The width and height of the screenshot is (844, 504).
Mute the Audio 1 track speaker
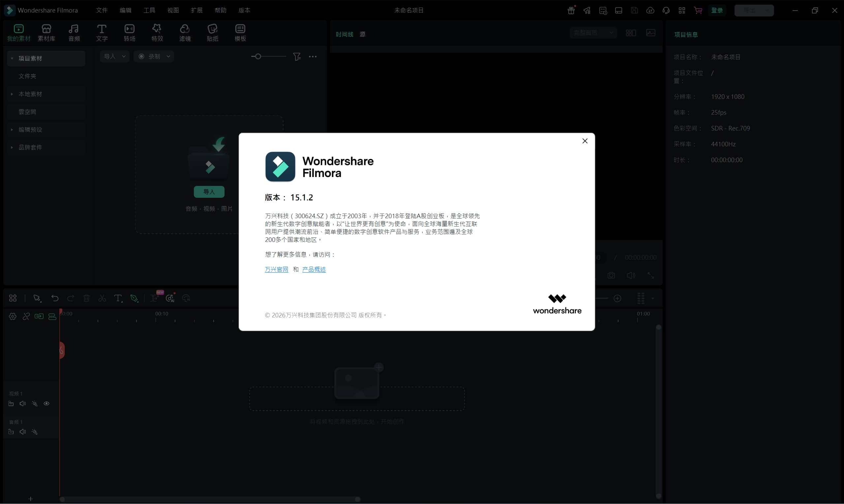[23, 432]
